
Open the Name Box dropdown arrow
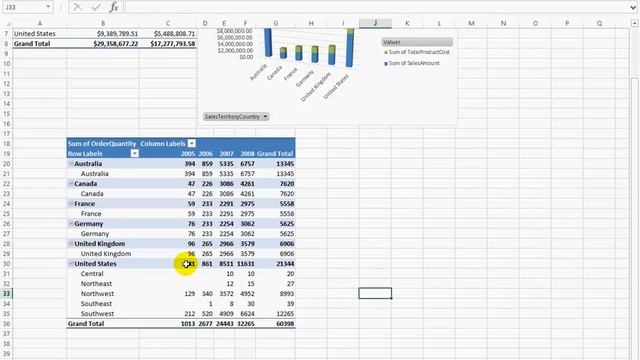click(48, 7)
